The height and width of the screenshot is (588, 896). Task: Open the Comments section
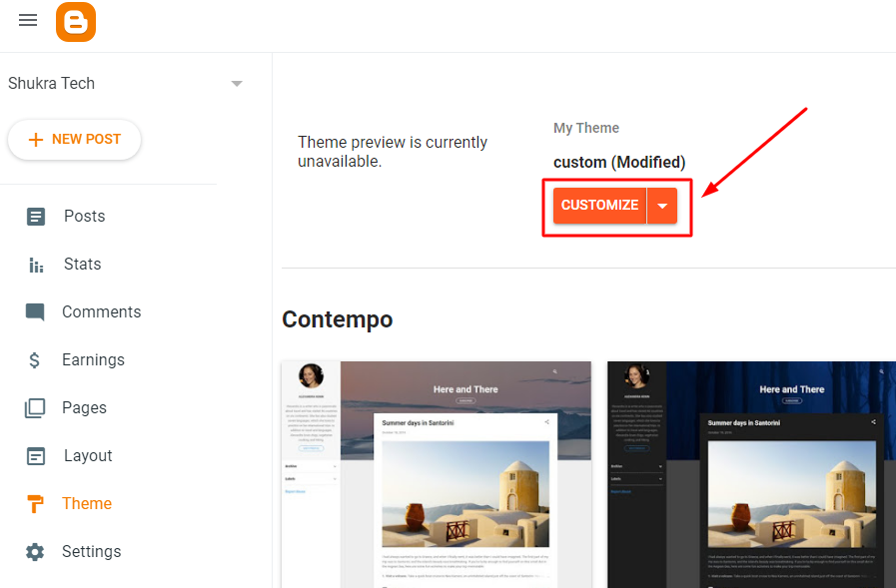[101, 312]
